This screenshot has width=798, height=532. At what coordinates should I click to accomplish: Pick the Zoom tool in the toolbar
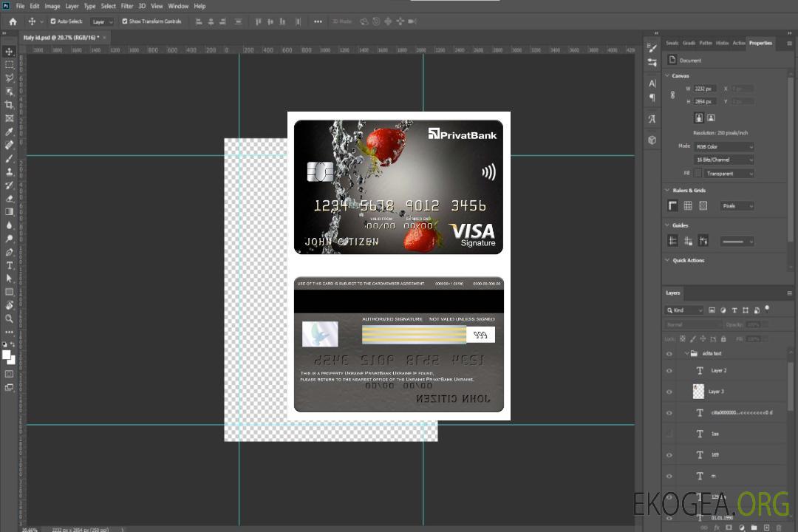(x=10, y=318)
